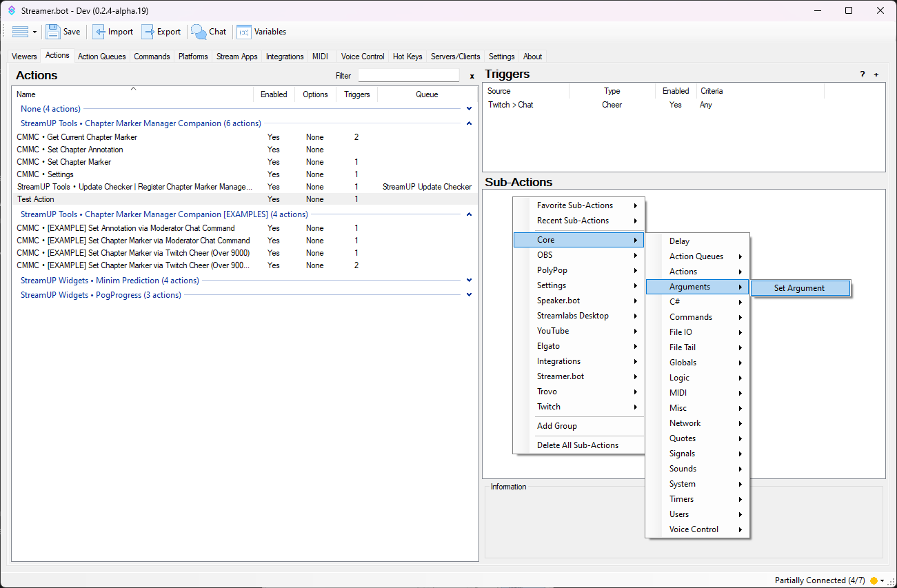The width and height of the screenshot is (897, 588).
Task: Open the Variables viewer from the toolbar
Action: point(261,32)
